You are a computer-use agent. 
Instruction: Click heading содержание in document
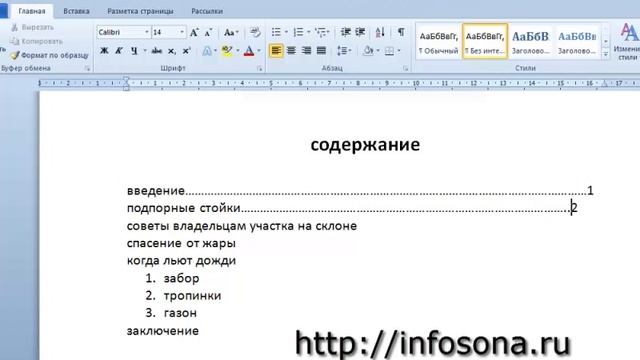click(x=365, y=144)
